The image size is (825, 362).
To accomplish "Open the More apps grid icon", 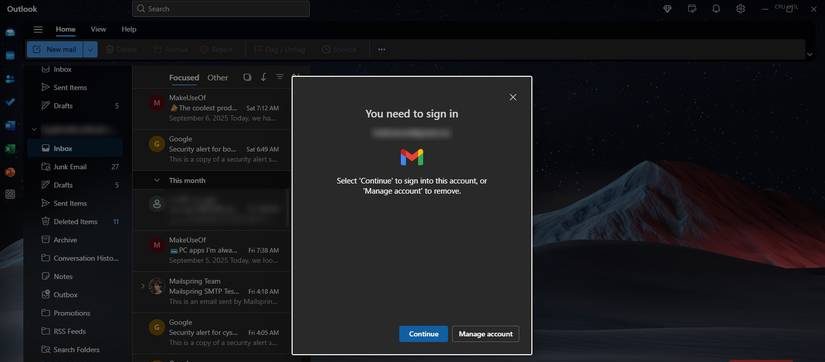I will click(10, 194).
